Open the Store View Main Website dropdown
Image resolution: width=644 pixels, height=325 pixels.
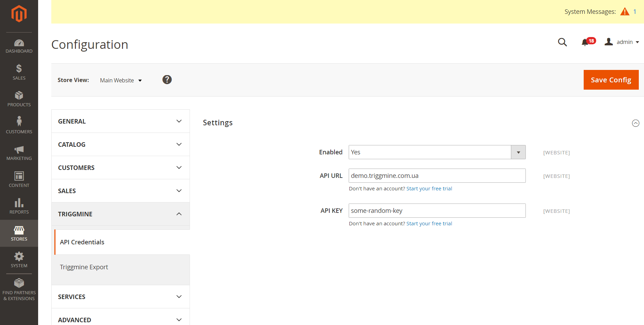[x=121, y=80]
